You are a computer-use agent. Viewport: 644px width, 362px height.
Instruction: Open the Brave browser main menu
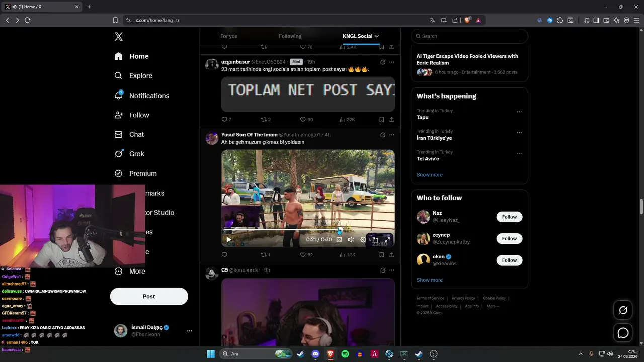click(x=636, y=20)
